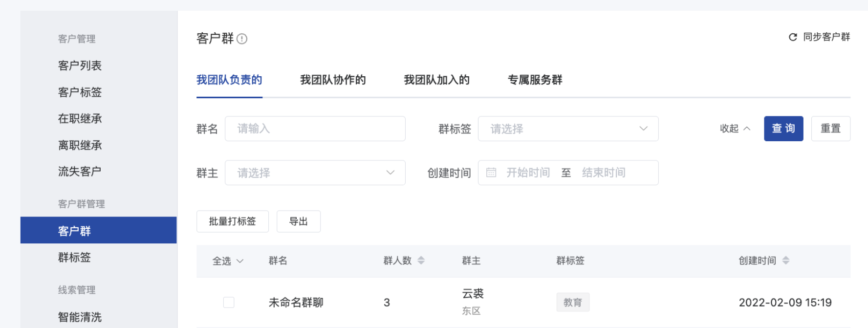Click the 2022-02-09 15:19 timestamp
Screen dimensions: 868x328
click(785, 303)
